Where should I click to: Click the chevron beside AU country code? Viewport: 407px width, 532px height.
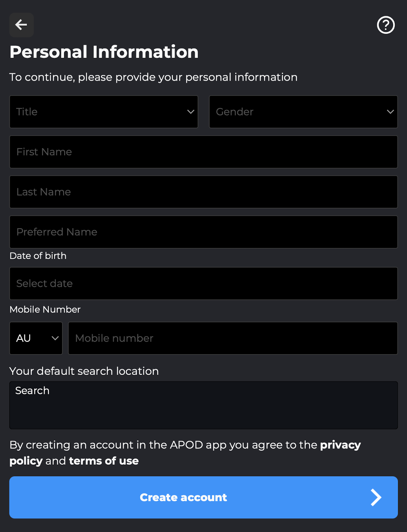click(x=55, y=338)
